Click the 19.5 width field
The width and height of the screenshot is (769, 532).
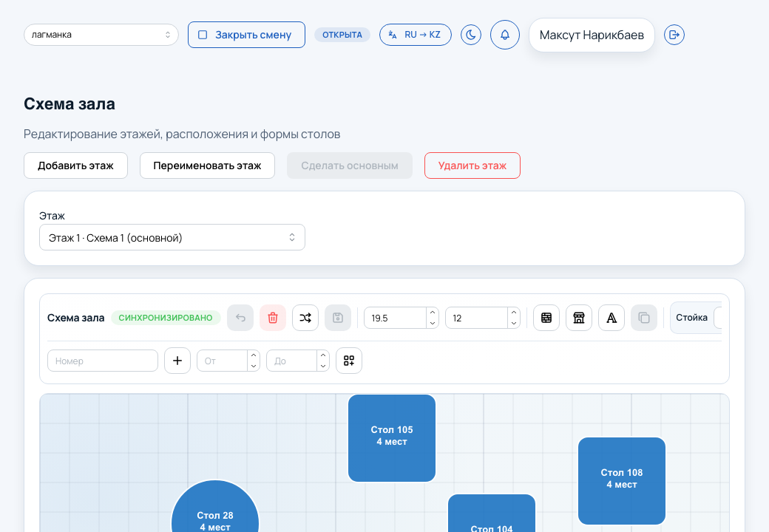[x=396, y=318]
